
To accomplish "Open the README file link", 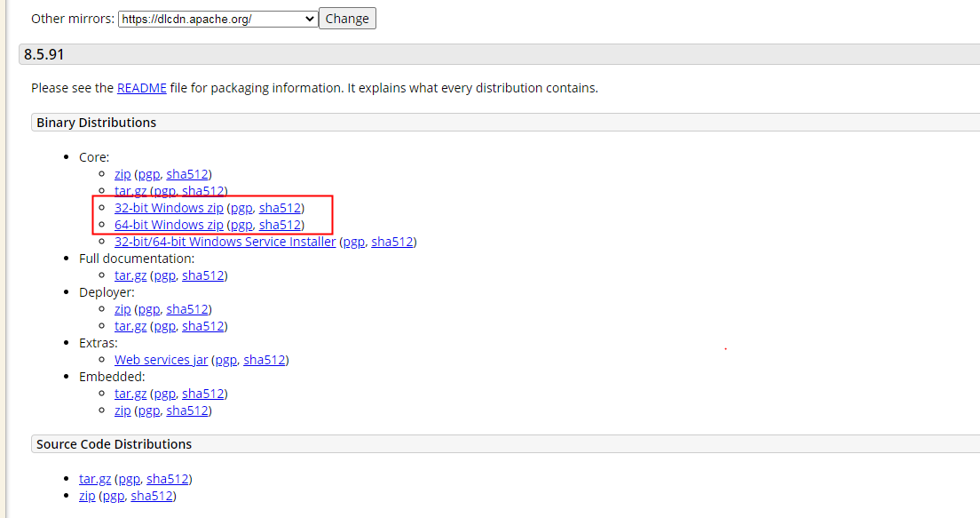I will (x=141, y=88).
